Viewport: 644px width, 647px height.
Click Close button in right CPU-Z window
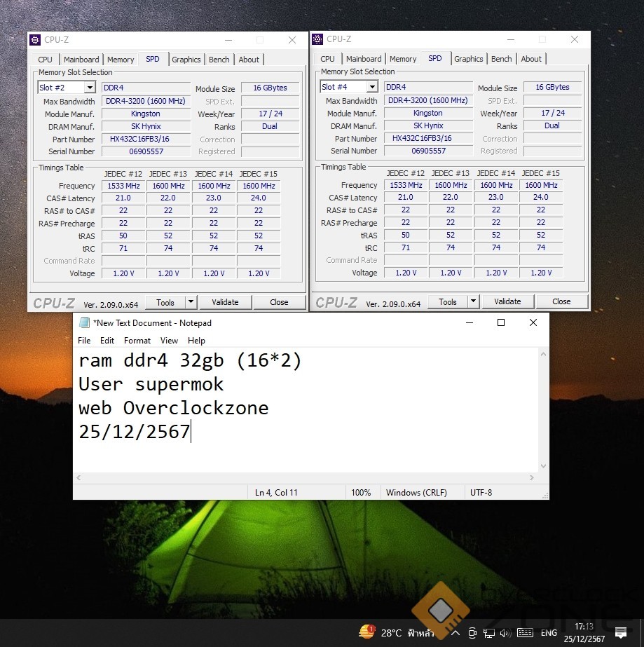point(561,301)
